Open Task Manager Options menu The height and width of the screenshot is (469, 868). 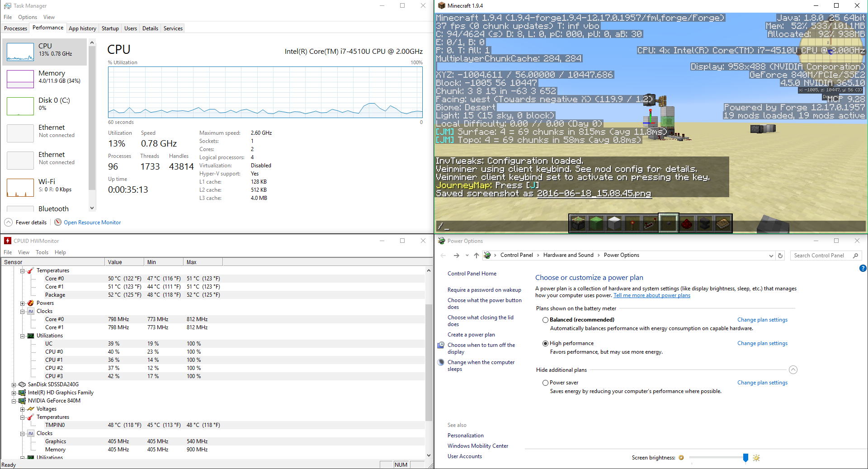28,17
